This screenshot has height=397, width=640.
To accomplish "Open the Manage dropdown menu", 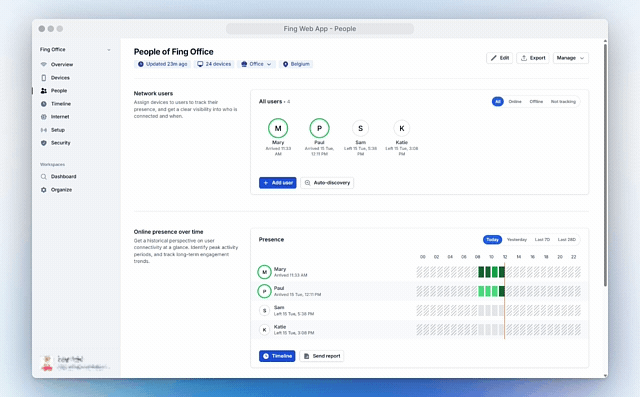I will pyautogui.click(x=571, y=58).
